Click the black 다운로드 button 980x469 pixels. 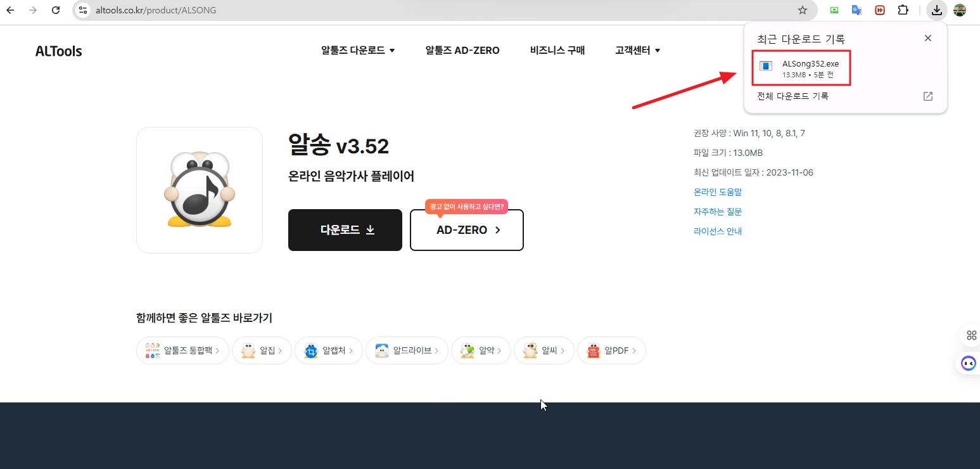pyautogui.click(x=345, y=230)
